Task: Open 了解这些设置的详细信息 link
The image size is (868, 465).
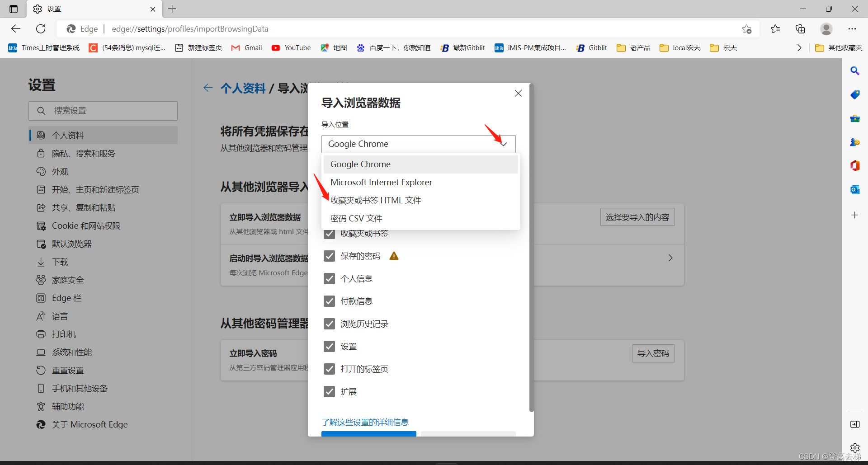Action: pos(365,422)
